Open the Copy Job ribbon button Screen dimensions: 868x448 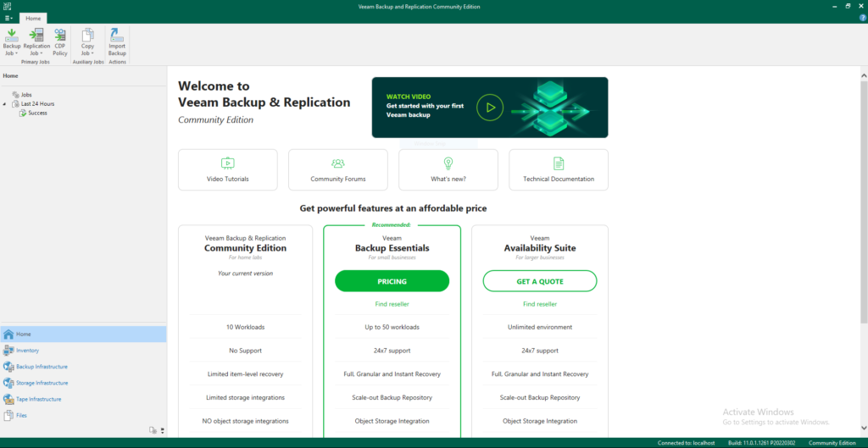coord(87,42)
